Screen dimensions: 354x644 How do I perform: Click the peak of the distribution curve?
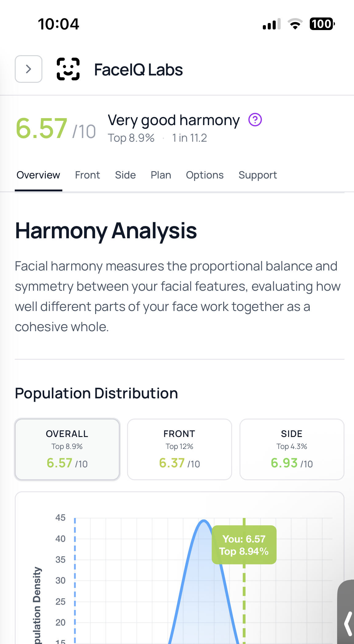(204, 521)
